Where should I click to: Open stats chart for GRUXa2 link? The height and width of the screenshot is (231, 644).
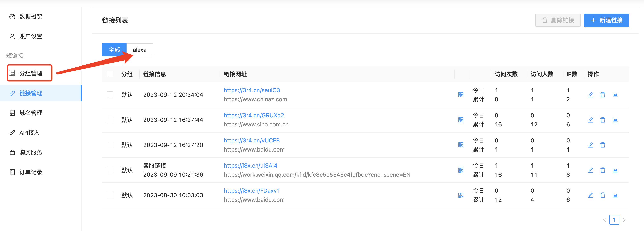click(x=615, y=120)
